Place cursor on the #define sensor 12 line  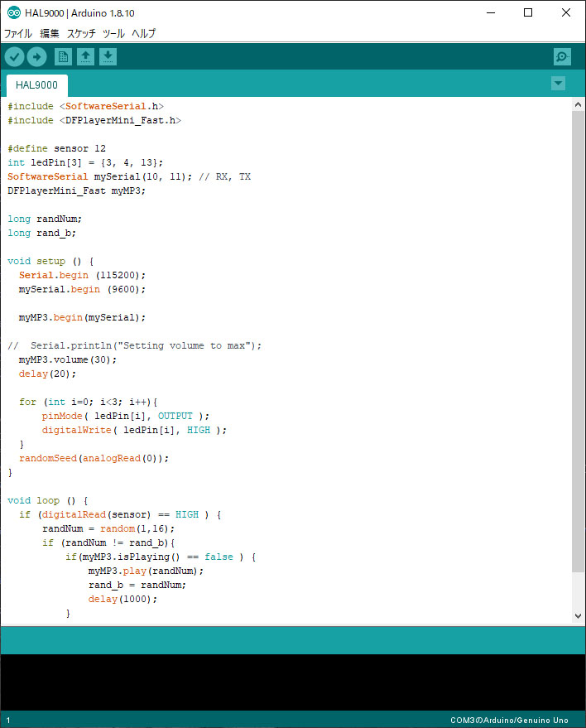point(56,149)
